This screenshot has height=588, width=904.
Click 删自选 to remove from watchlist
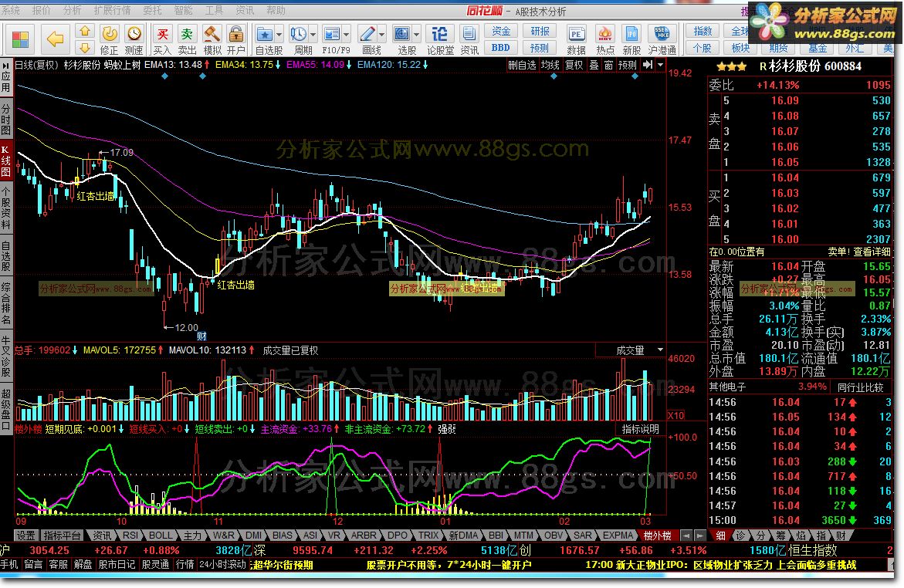point(522,65)
